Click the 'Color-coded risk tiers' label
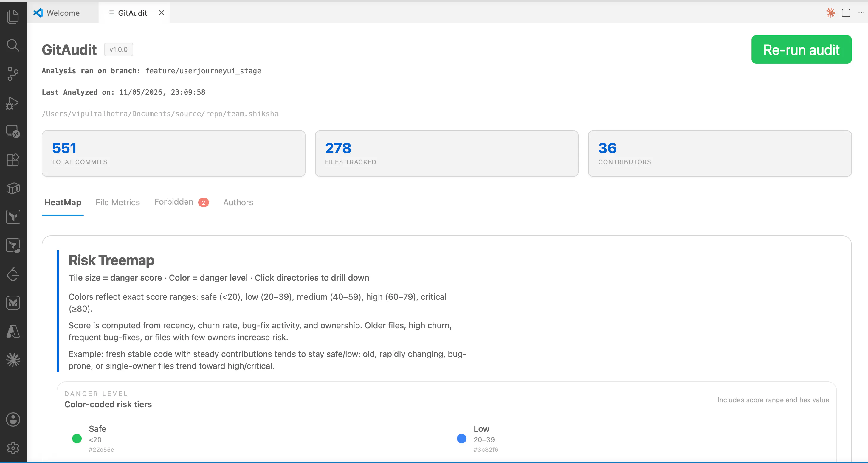868x463 pixels. pyautogui.click(x=108, y=404)
